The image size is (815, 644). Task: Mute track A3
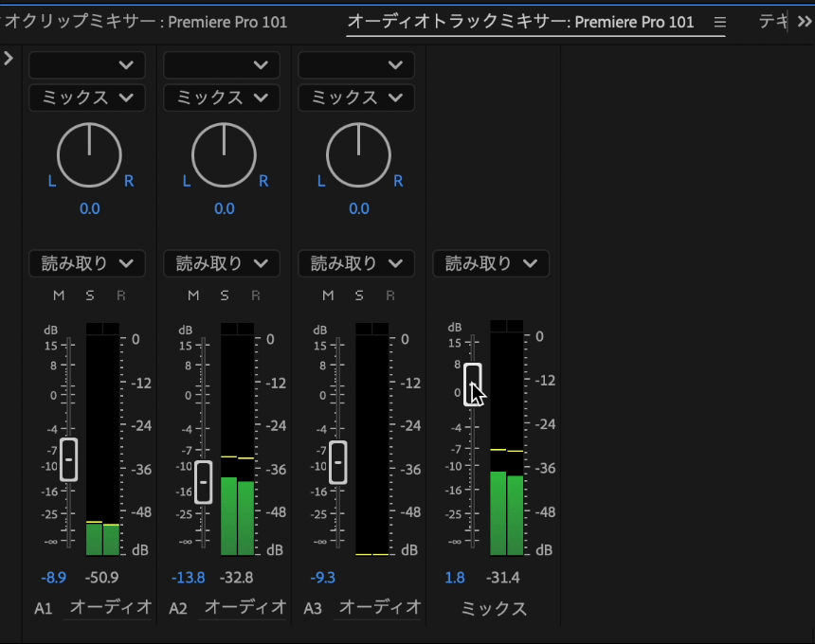tap(327, 295)
